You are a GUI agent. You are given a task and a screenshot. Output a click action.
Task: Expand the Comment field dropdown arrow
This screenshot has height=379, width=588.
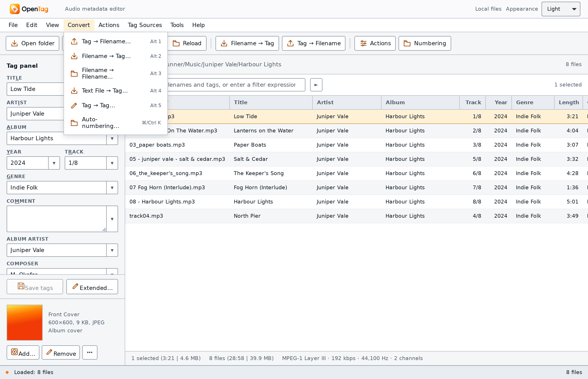[x=112, y=219]
